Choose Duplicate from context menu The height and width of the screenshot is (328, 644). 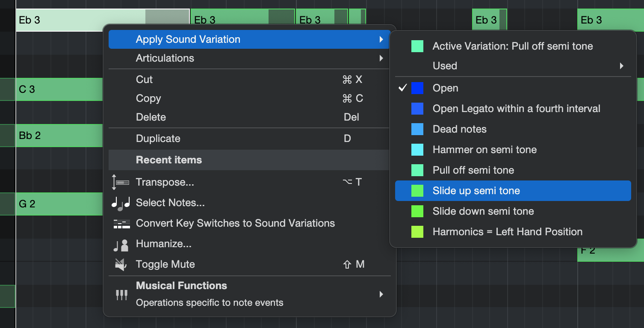[x=250, y=139]
